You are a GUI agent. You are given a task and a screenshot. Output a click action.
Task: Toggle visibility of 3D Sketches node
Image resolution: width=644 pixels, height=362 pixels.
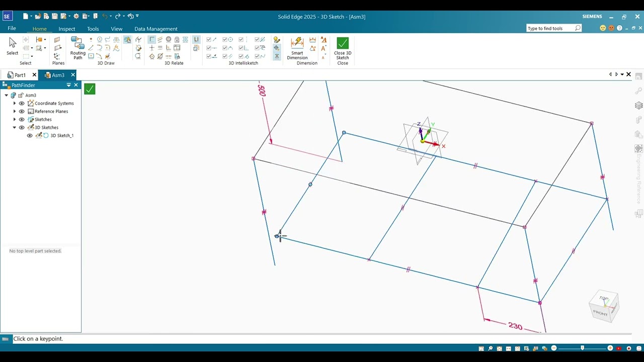[22, 127]
